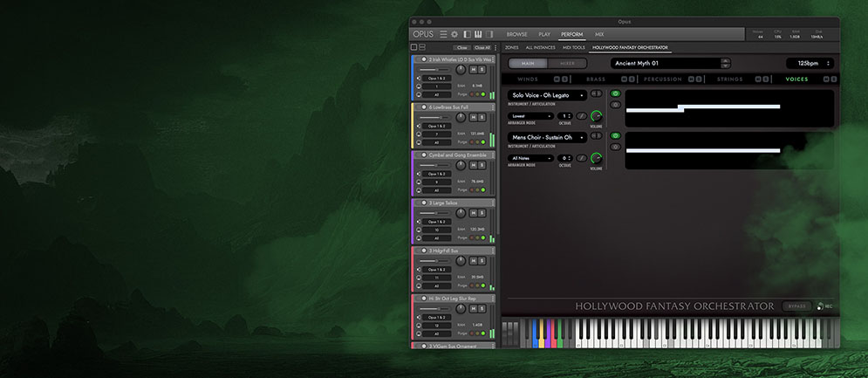Open options dots for Cymbal and Gong Ensemble
The height and width of the screenshot is (378, 868).
[x=493, y=155]
